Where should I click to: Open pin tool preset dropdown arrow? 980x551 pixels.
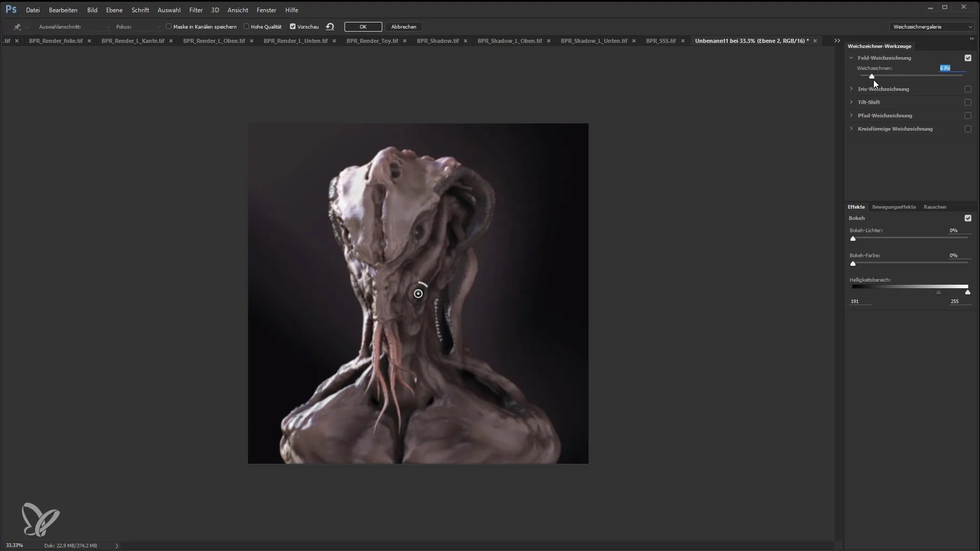pos(27,27)
